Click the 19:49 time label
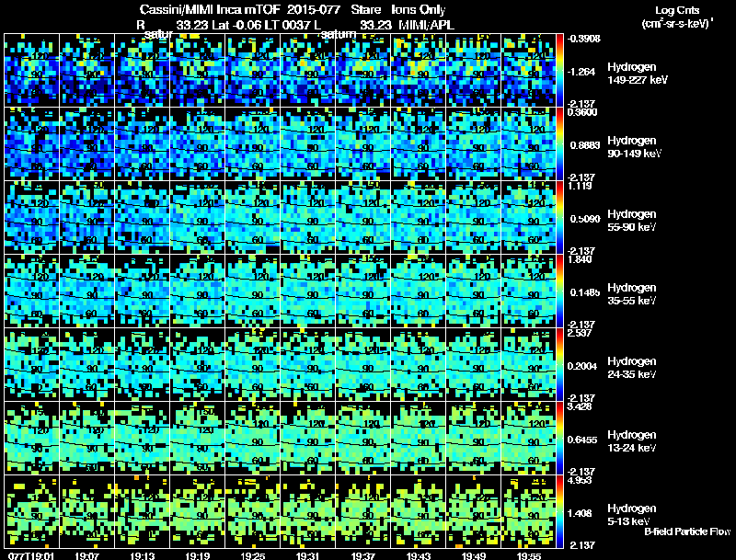Viewport: 736px width, 560px height. (x=474, y=555)
